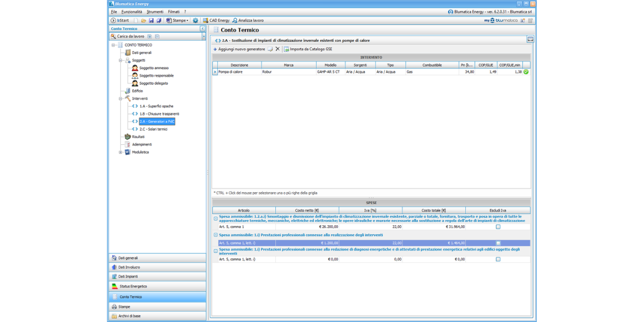This screenshot has width=644, height=322.
Task: Collapse the Interventi tree node
Action: click(121, 99)
